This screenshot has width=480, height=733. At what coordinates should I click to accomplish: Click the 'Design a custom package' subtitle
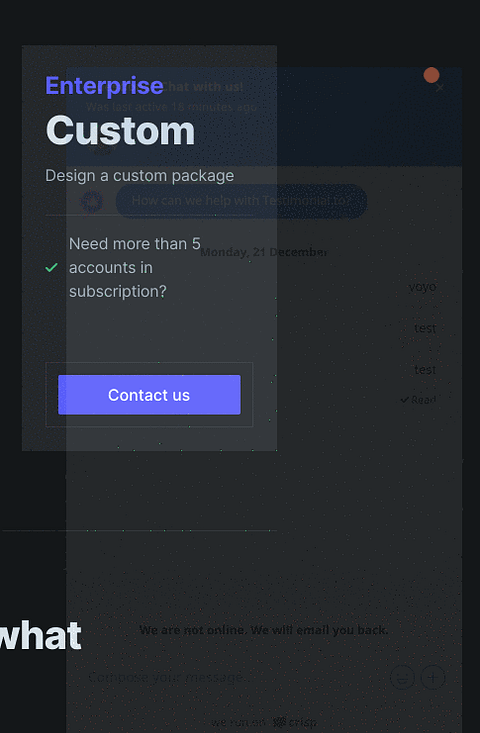pos(139,176)
